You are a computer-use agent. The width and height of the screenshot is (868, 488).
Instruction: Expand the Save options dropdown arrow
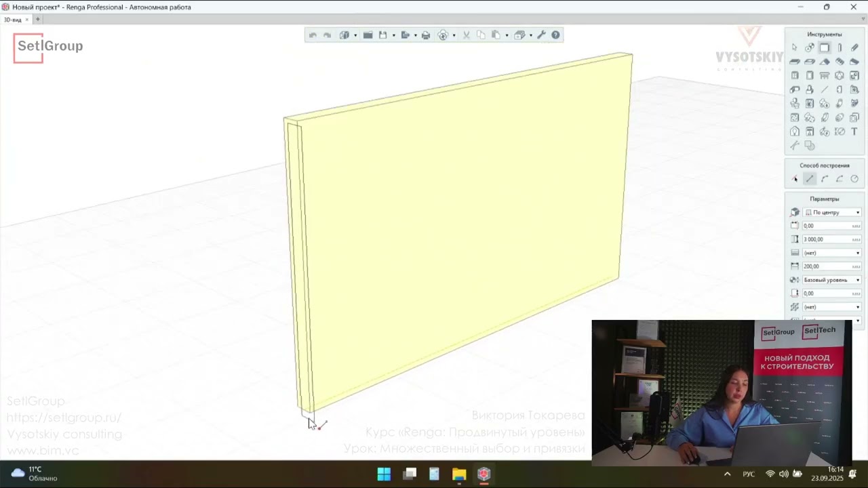point(393,35)
